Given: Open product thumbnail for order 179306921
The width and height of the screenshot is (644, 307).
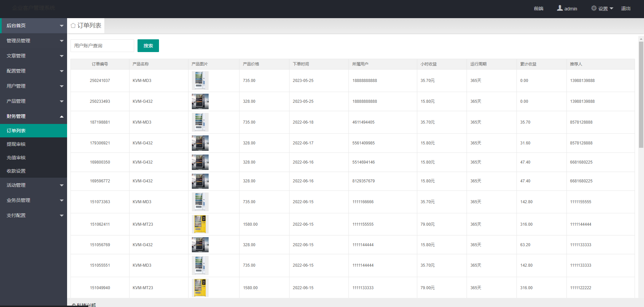Looking at the screenshot, I should (x=200, y=143).
